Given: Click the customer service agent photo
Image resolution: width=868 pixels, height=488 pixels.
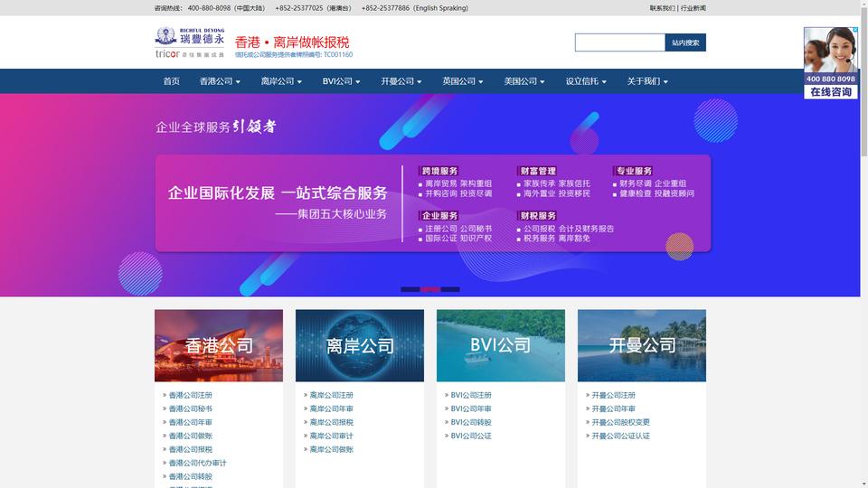Looking at the screenshot, I should (x=830, y=51).
